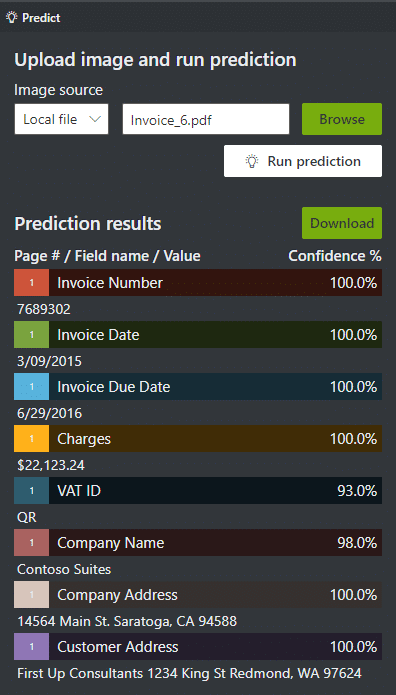The image size is (396, 695).
Task: Click the lightbulb icon on Run prediction
Action: coord(252,161)
